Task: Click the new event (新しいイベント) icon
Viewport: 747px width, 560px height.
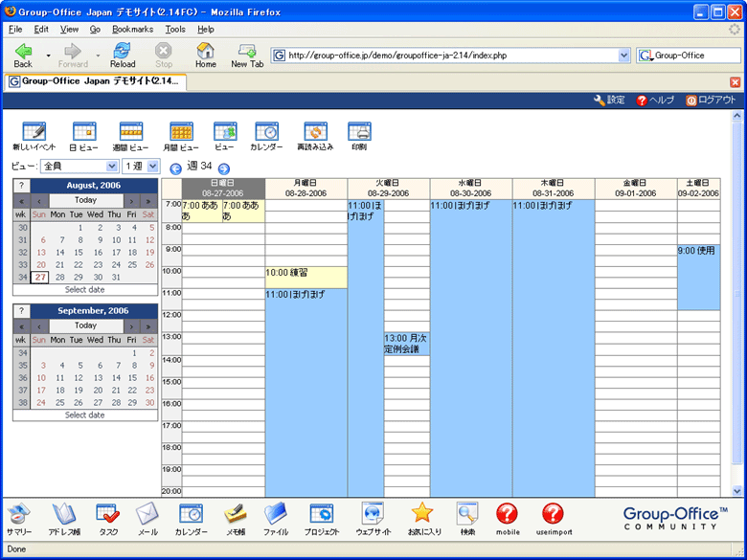Action: click(x=34, y=132)
